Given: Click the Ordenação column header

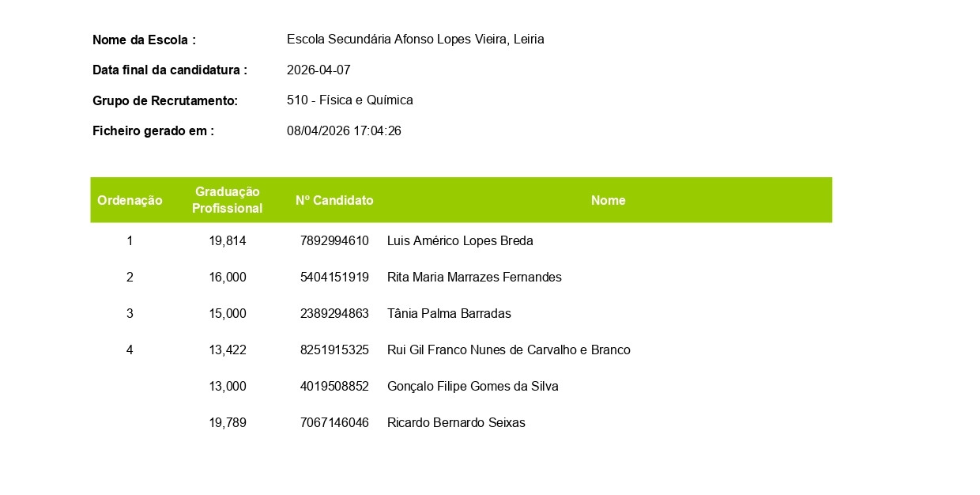Looking at the screenshot, I should tap(130, 201).
